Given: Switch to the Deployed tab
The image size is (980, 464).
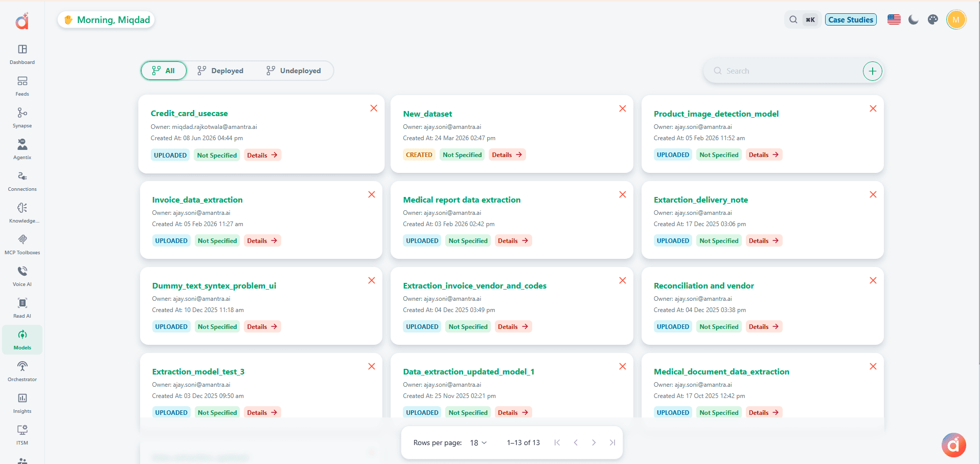Looking at the screenshot, I should (220, 71).
